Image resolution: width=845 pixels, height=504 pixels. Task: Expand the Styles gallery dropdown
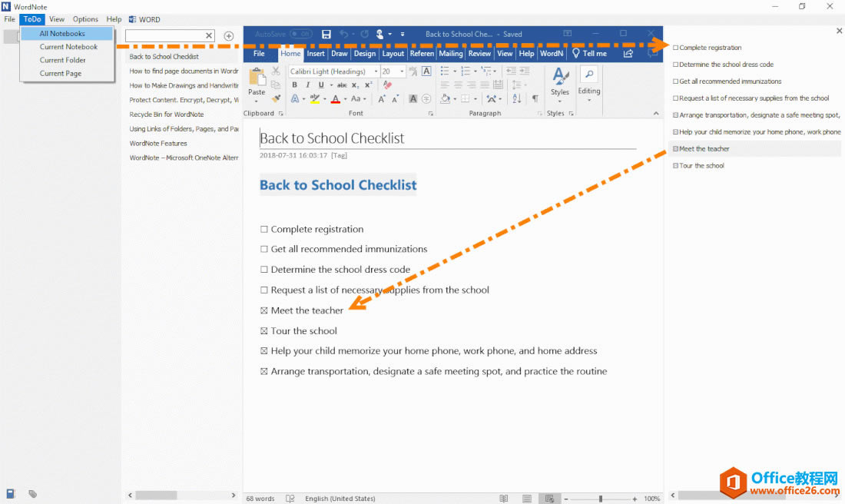560,101
